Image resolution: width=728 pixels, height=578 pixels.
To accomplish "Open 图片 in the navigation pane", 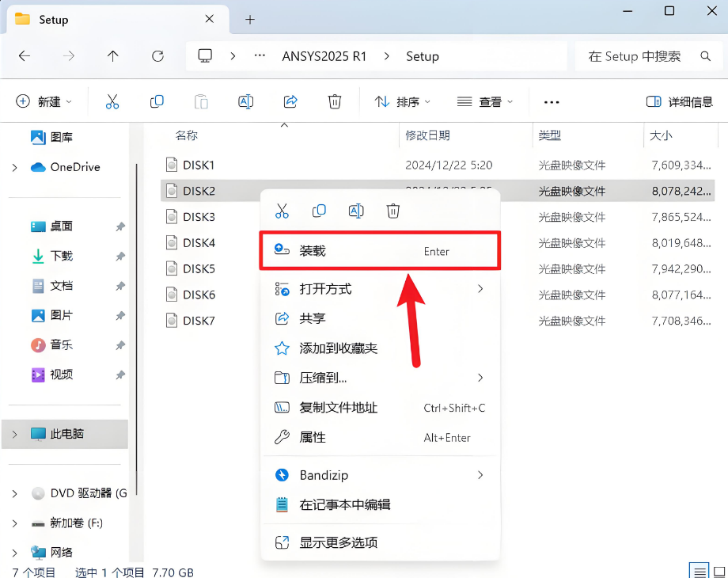I will click(52, 315).
